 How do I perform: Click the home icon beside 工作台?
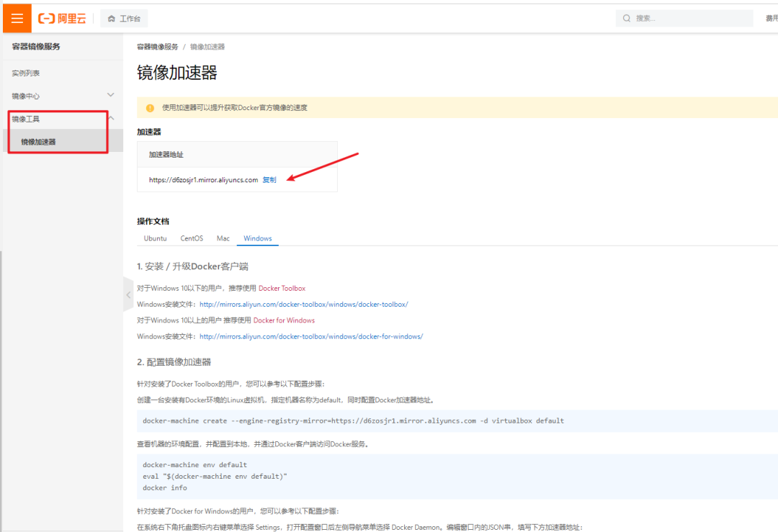111,18
